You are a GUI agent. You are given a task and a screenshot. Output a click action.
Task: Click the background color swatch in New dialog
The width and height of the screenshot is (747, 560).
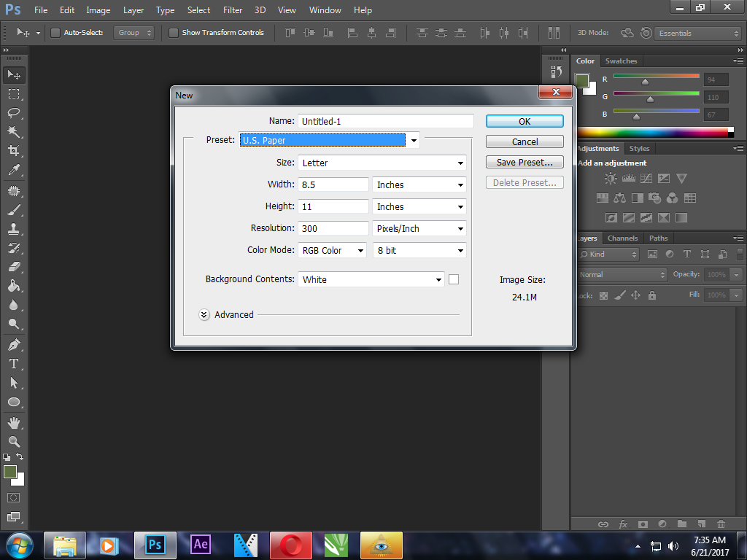(x=454, y=279)
